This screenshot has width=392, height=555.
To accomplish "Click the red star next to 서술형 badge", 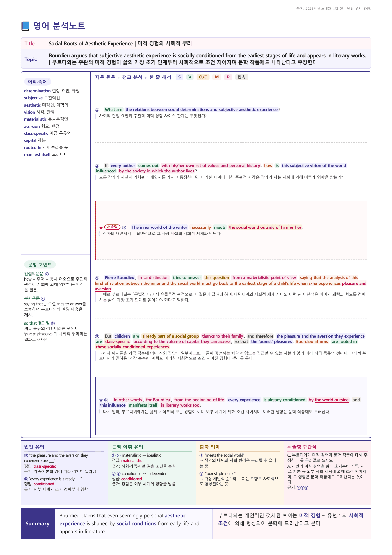I will pos(101,228).
